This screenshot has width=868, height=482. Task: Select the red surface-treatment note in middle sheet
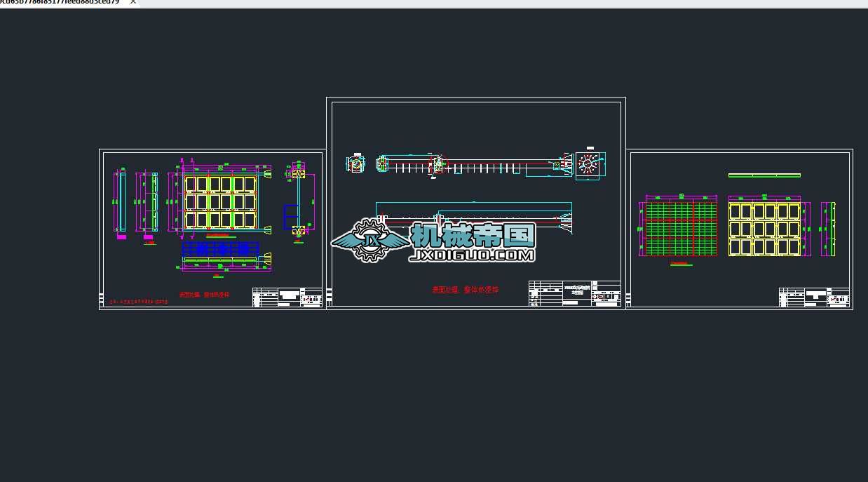click(466, 289)
